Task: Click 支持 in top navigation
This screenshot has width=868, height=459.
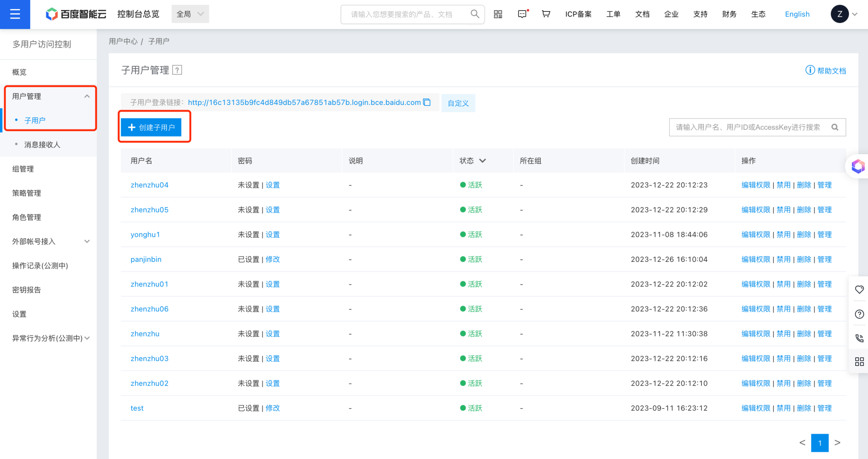Action: click(x=700, y=14)
